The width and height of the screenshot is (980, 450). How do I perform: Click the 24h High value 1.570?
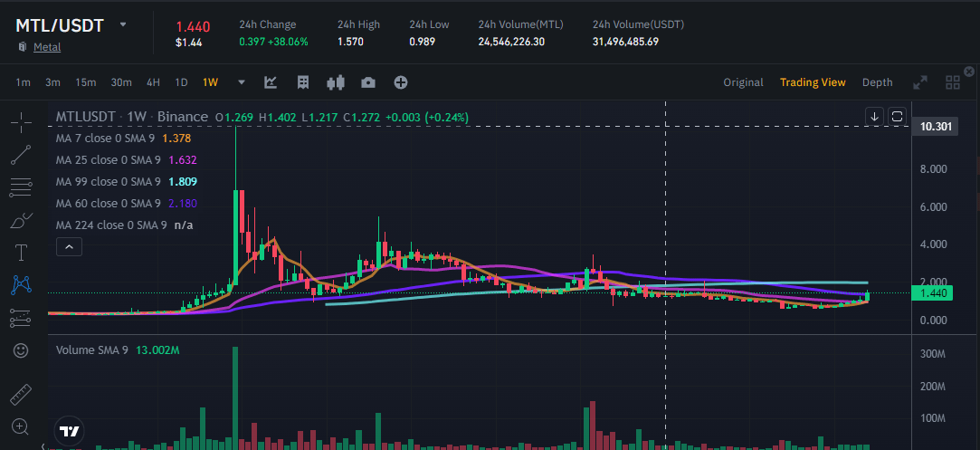(x=350, y=42)
